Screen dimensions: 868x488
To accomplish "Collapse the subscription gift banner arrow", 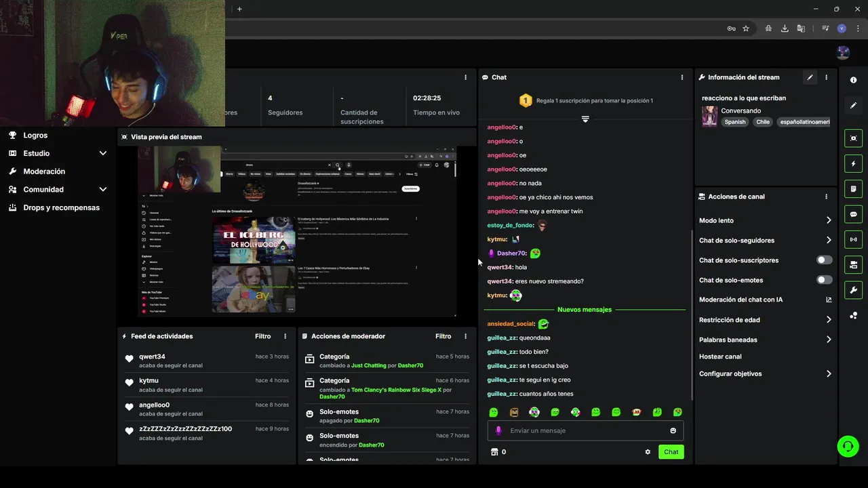I will click(585, 119).
